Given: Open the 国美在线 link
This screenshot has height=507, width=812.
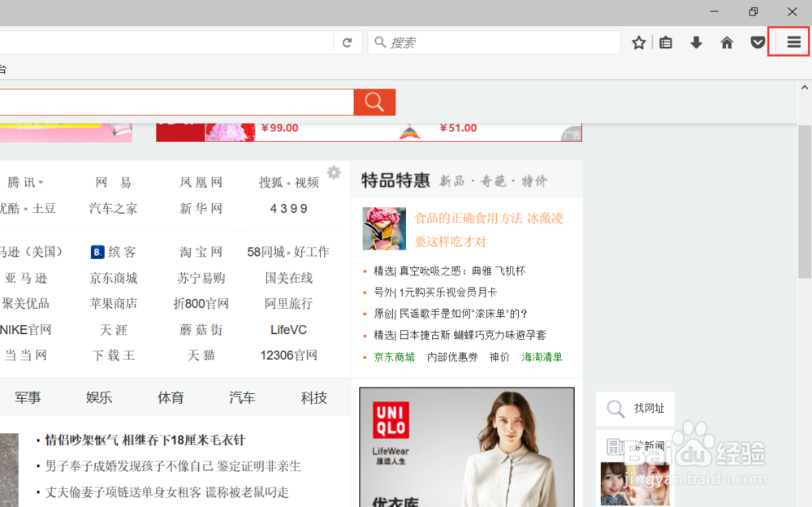Looking at the screenshot, I should click(x=288, y=278).
